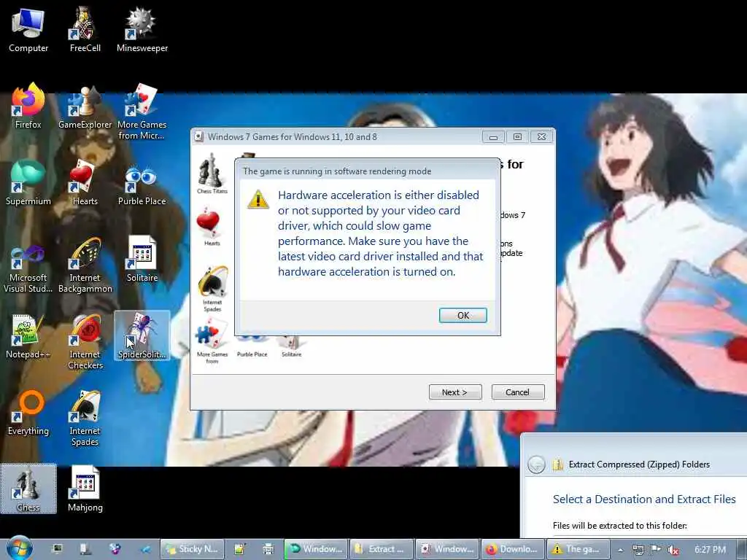The image size is (747, 560).
Task: Select the Purble Place desktop shortcut
Action: 142,183
